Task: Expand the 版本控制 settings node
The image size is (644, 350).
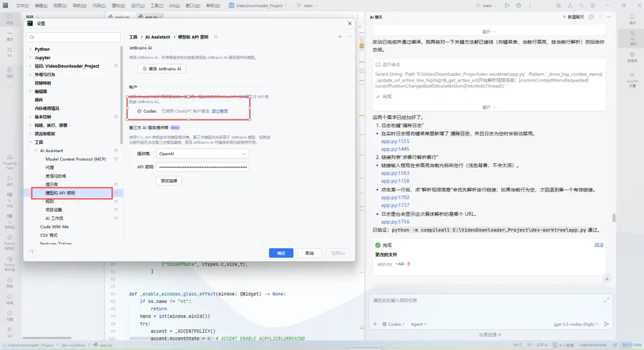Action: pyautogui.click(x=30, y=117)
